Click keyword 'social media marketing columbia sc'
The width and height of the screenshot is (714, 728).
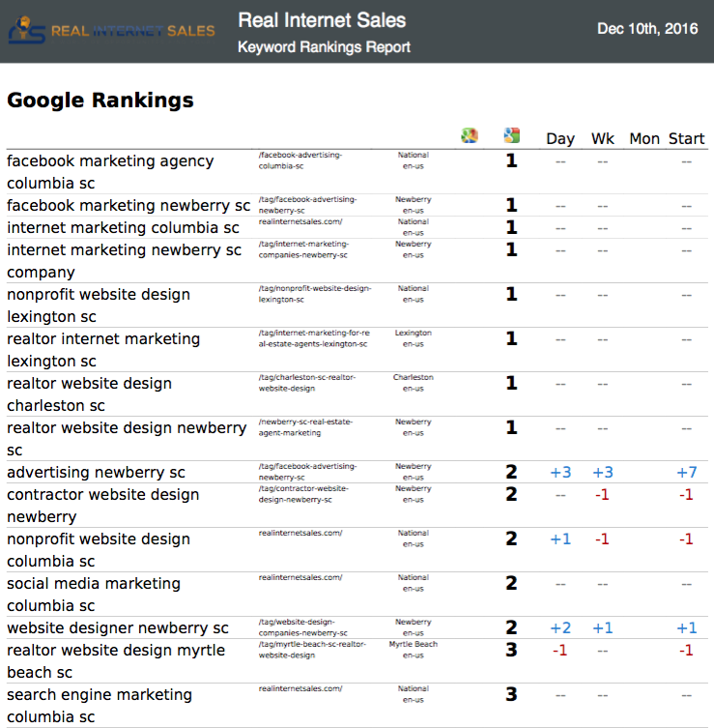94,595
